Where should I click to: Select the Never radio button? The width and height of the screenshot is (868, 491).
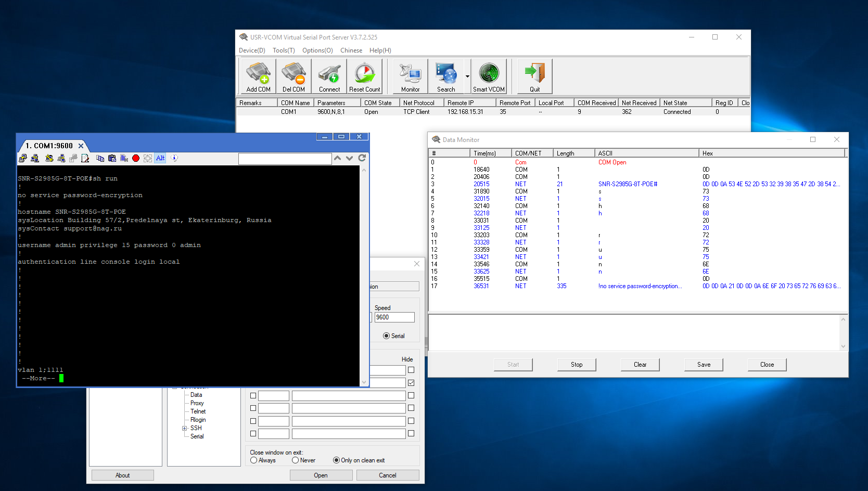pos(296,460)
